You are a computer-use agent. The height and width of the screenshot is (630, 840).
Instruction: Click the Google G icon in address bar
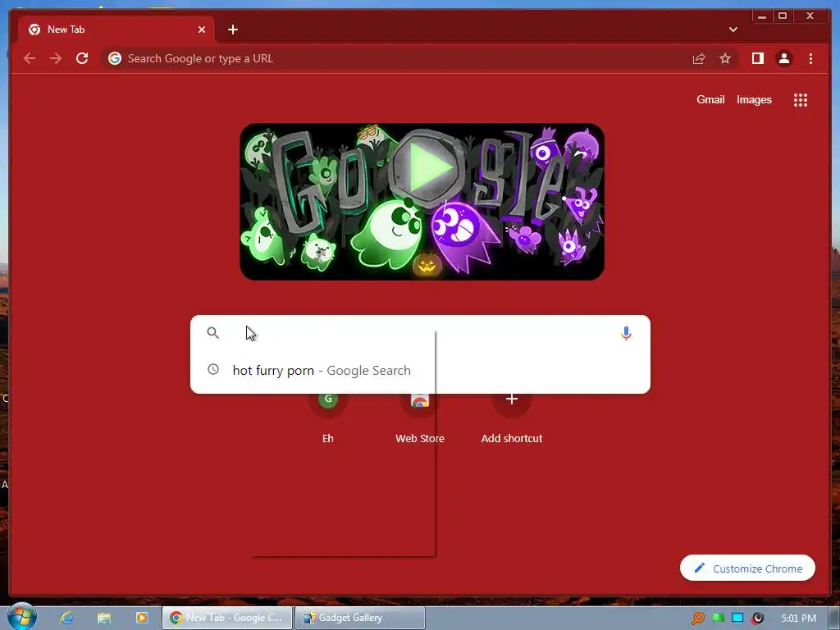pos(115,58)
